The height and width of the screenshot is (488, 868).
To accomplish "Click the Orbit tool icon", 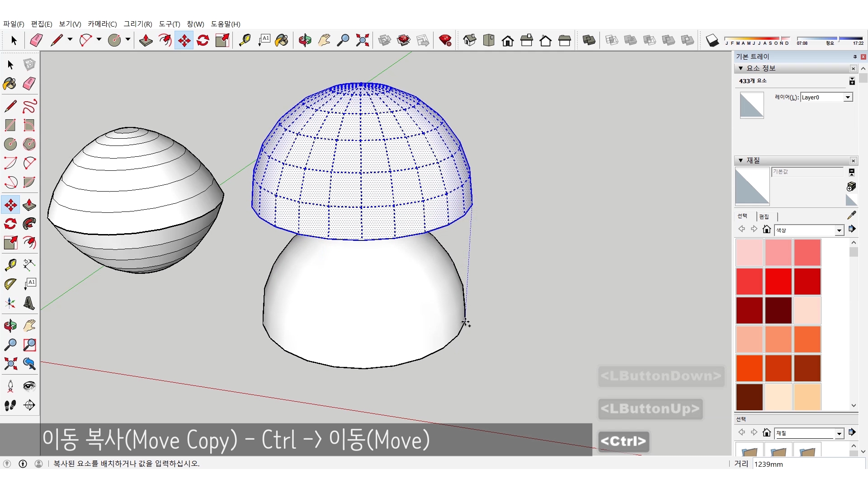I will [x=305, y=40].
